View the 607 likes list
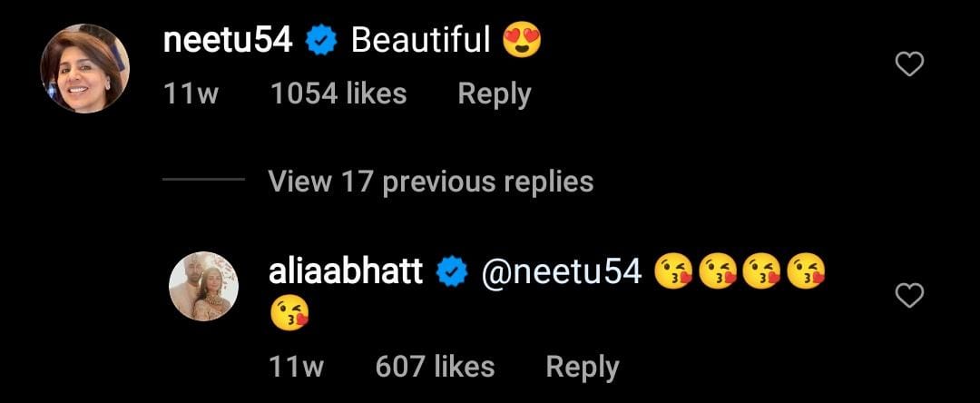The image size is (980, 403). pos(435,366)
